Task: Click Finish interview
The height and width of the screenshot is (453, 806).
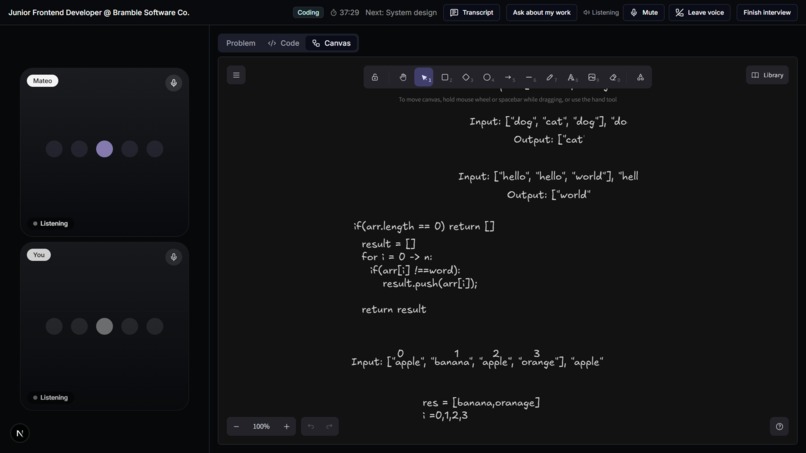Action: (x=767, y=12)
